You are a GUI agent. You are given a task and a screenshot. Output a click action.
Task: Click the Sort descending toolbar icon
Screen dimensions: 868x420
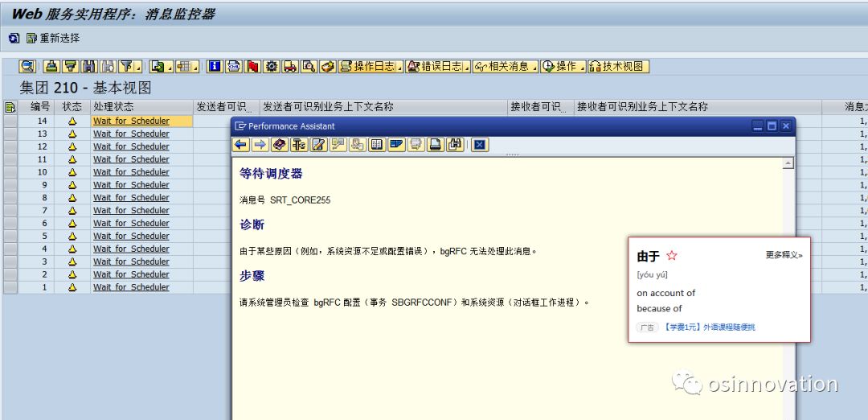point(70,67)
